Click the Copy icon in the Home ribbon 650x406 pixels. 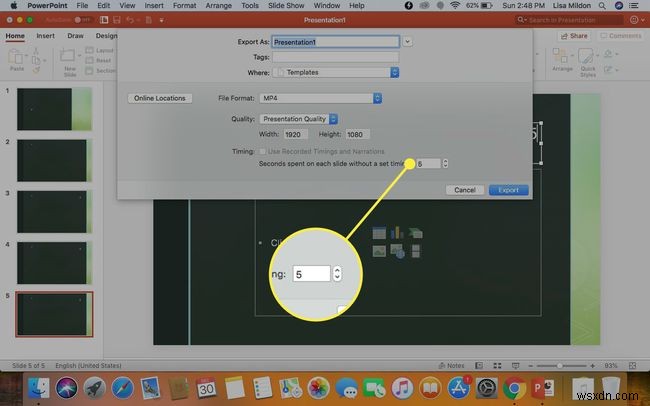36,61
